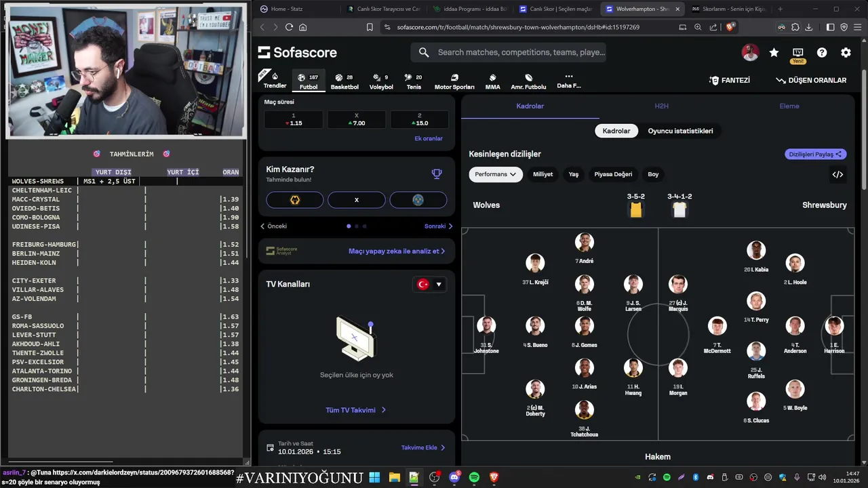Image resolution: width=868 pixels, height=488 pixels.
Task: Open player 7 André in Wolves lineup
Action: 584,249
